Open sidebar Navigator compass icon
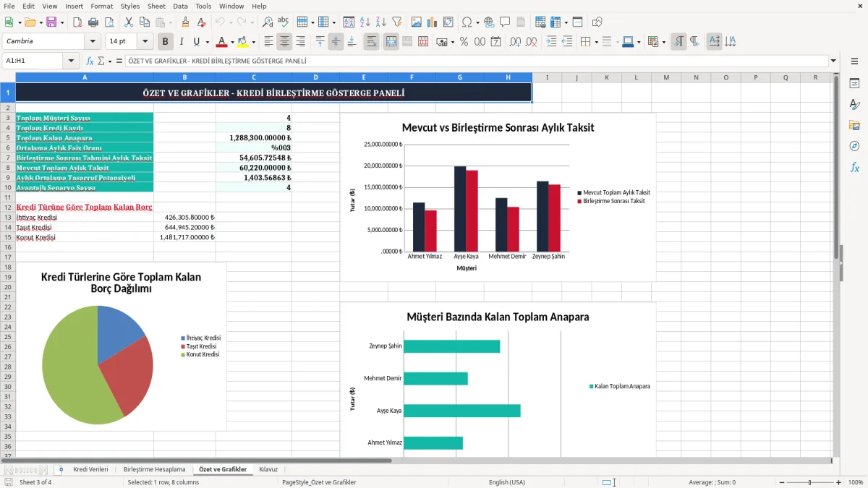Screen dimensions: 868x488 [854, 147]
